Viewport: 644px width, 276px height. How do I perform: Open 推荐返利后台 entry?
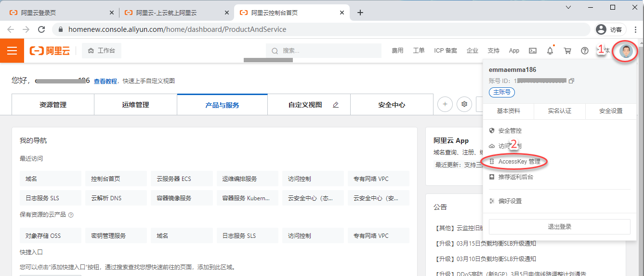(x=516, y=177)
